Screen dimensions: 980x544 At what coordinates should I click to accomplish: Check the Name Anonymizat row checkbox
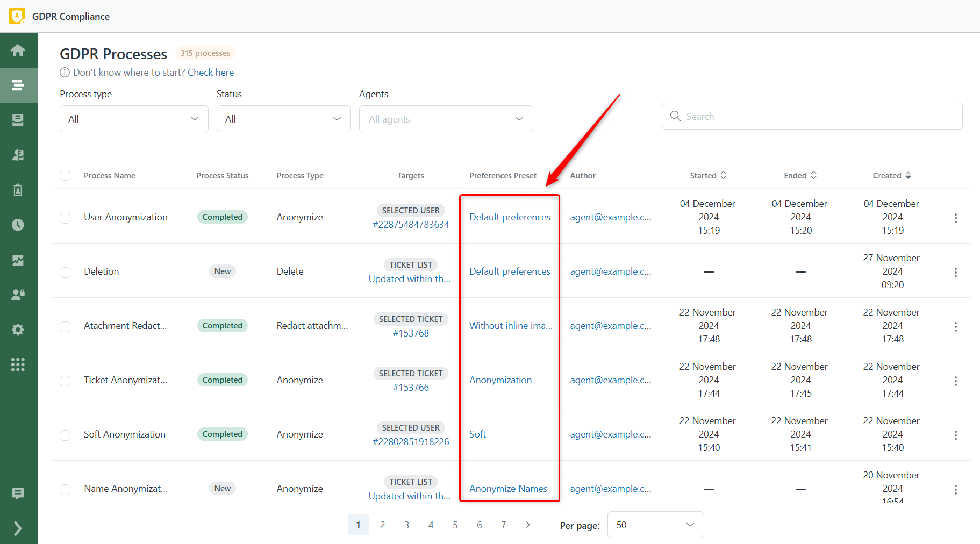tap(65, 489)
